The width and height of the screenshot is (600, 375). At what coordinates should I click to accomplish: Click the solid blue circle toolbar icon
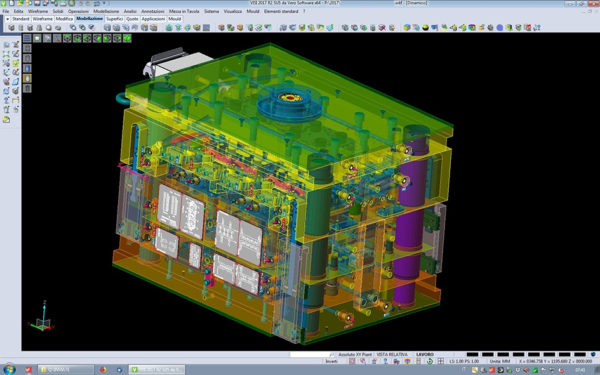(500, 28)
